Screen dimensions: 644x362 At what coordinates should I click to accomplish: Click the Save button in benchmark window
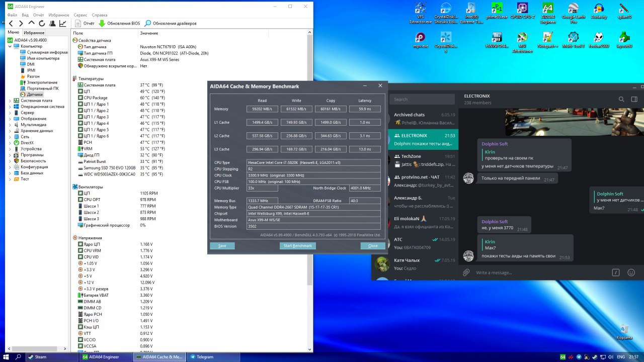pos(222,246)
